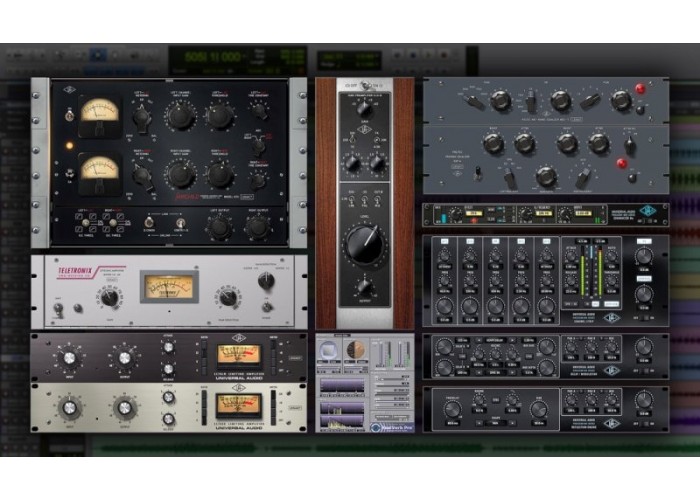Click release knob on black 1176 limiter

168,369
